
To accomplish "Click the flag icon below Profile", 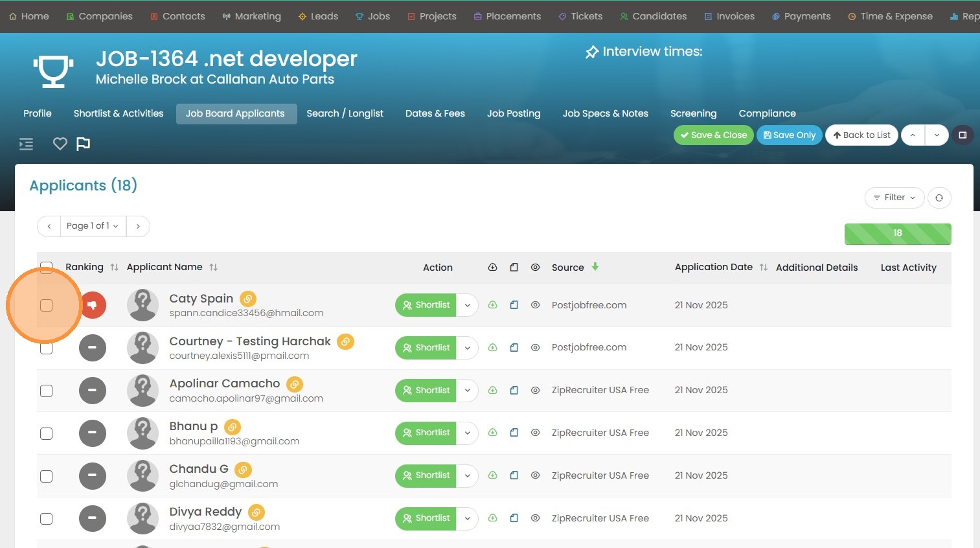I will [x=84, y=144].
